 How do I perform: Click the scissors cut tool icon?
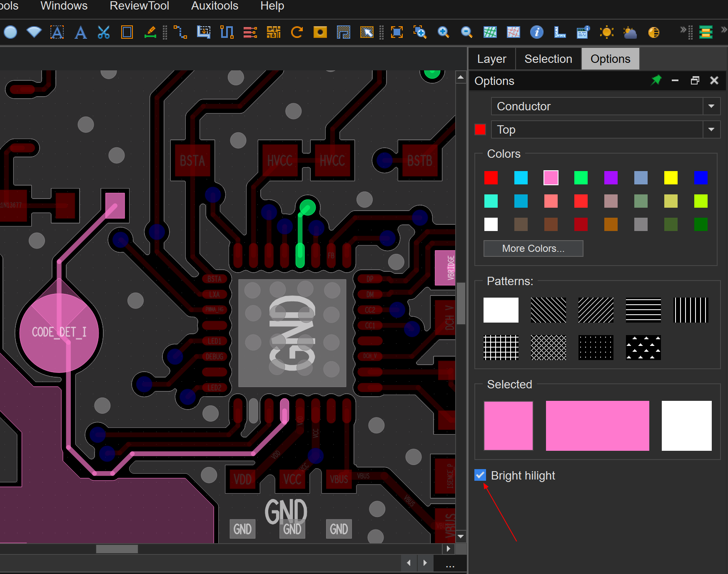point(104,32)
